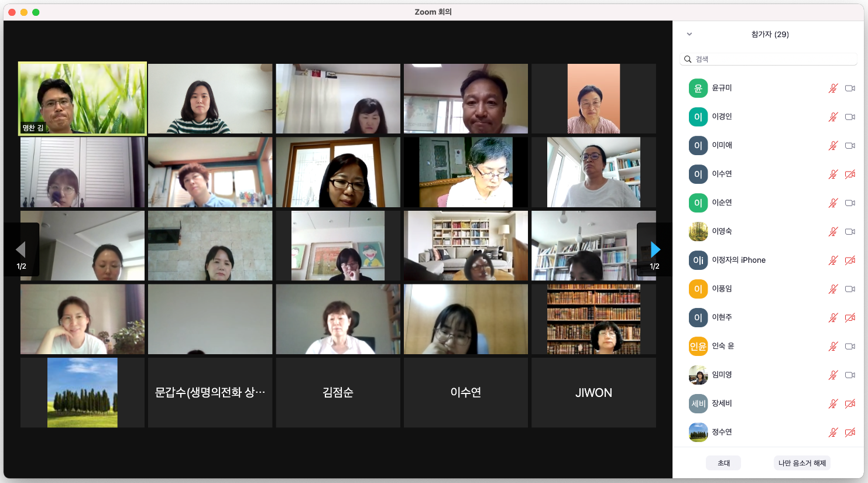Go to previous gallery page with left arrow

click(x=21, y=250)
